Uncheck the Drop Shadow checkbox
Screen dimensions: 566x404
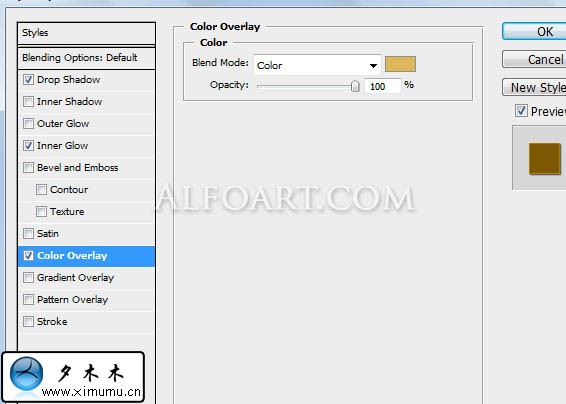(28, 79)
